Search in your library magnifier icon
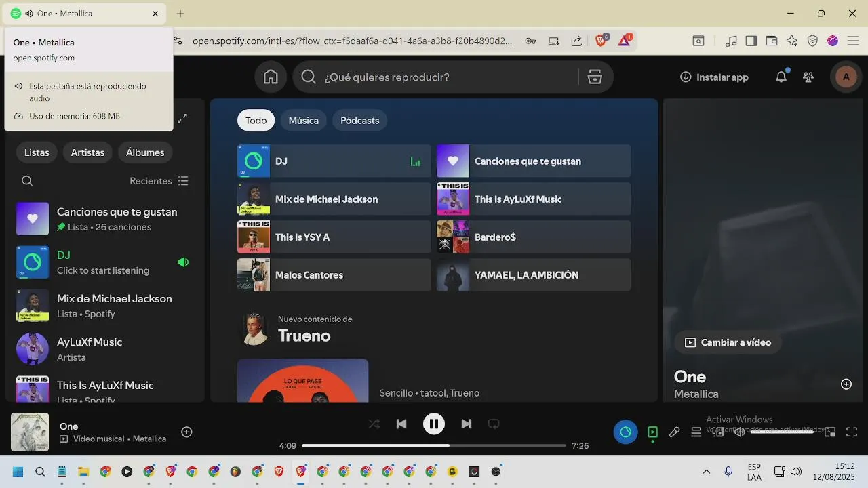 point(27,181)
